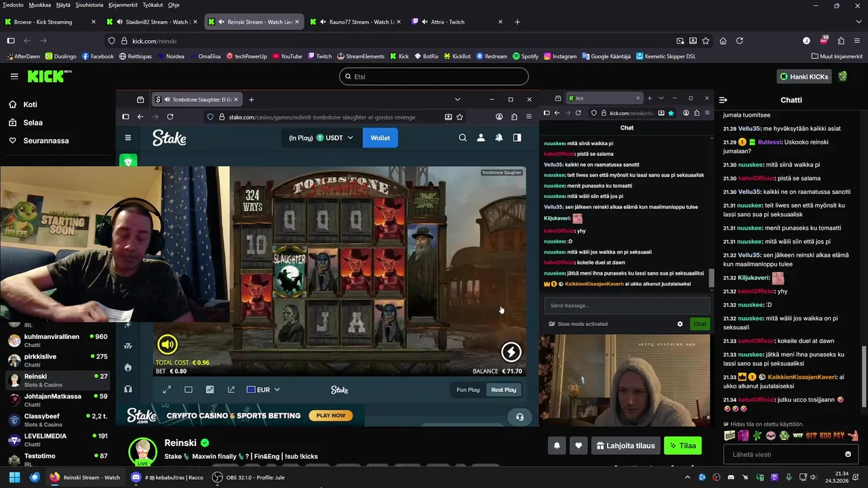Open Koti in the left sidebar

(30, 104)
